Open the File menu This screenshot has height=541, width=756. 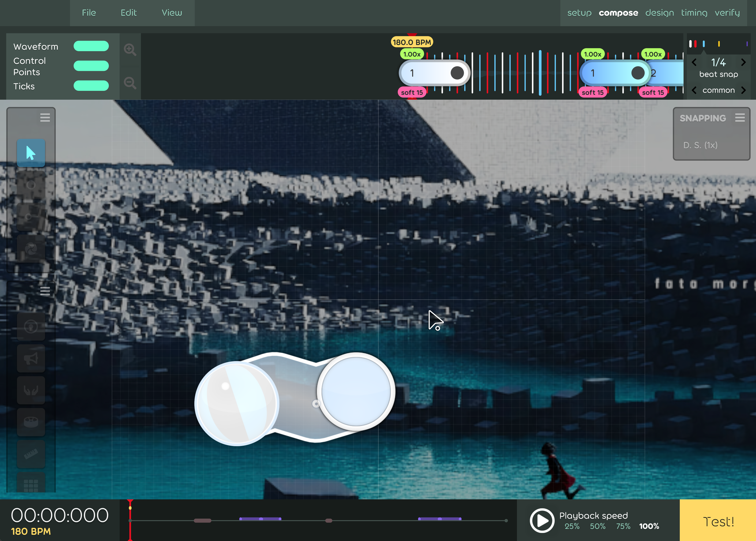click(x=89, y=13)
